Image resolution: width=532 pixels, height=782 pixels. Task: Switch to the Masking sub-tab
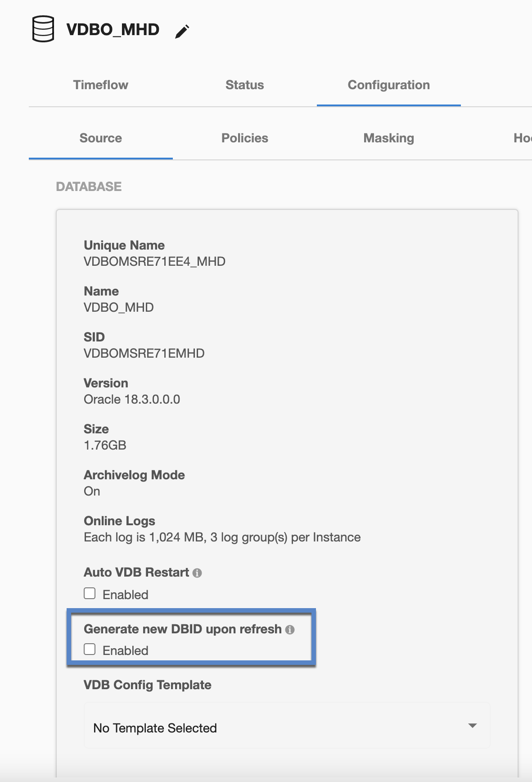[388, 138]
